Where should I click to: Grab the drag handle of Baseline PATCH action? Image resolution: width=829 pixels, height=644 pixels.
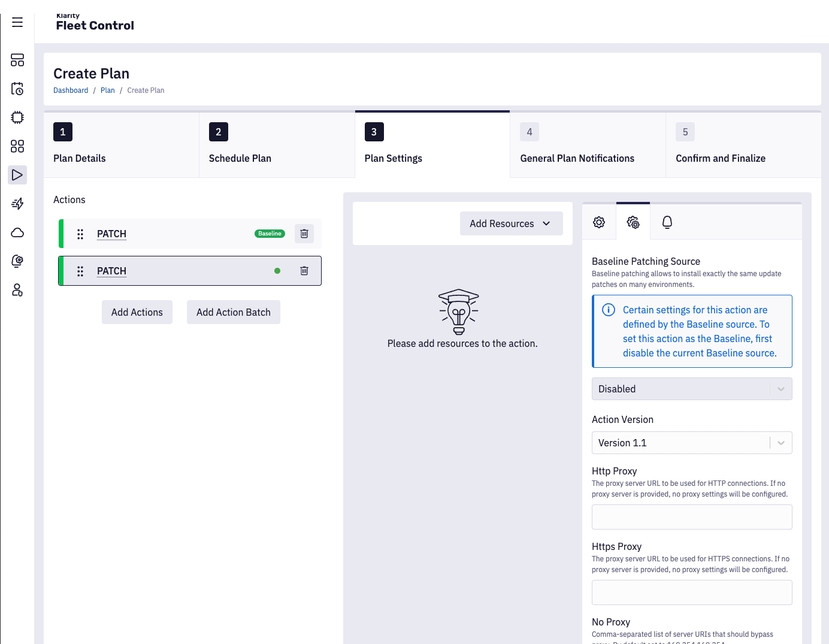(x=80, y=234)
